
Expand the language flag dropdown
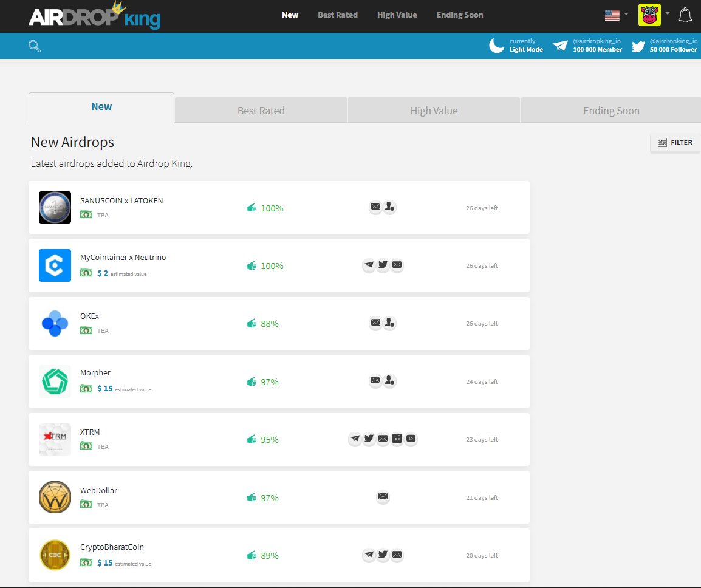click(x=626, y=14)
